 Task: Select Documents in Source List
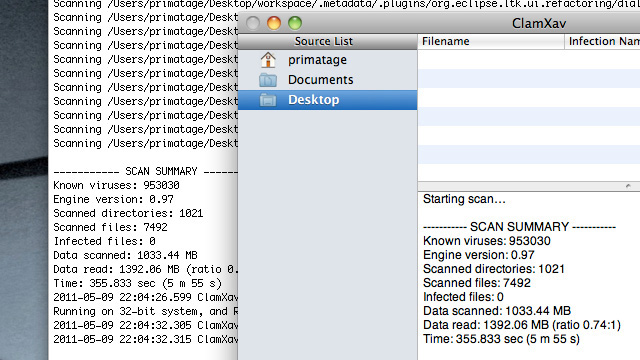(327, 80)
